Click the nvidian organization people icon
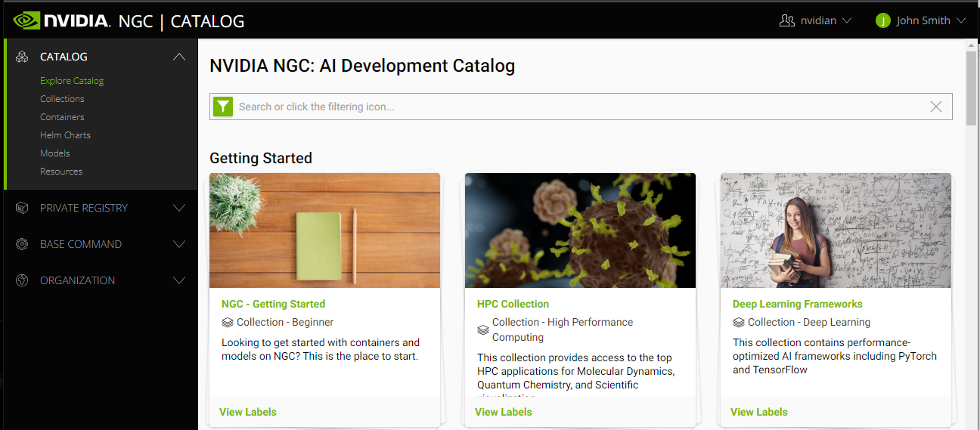980x430 pixels. point(786,20)
